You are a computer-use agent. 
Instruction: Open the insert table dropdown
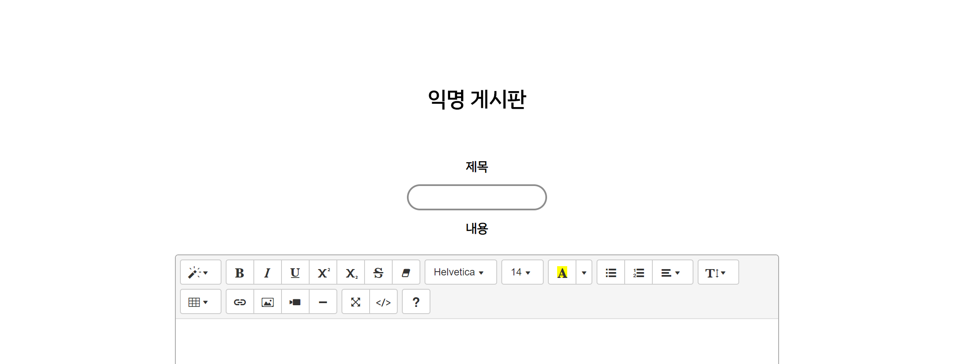[x=201, y=302]
